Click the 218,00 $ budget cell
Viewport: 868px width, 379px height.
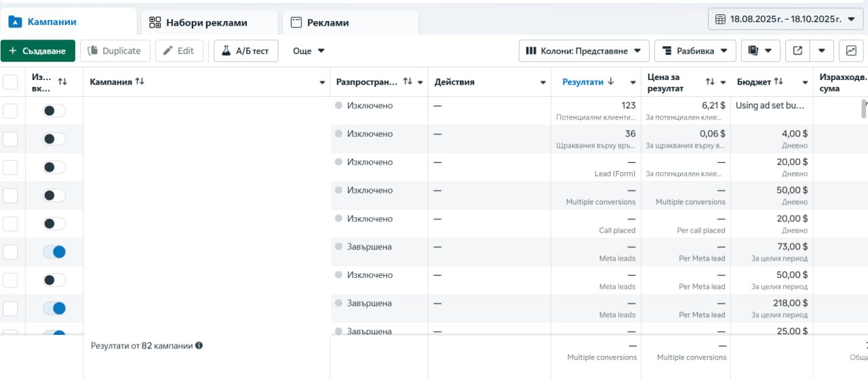(790, 303)
